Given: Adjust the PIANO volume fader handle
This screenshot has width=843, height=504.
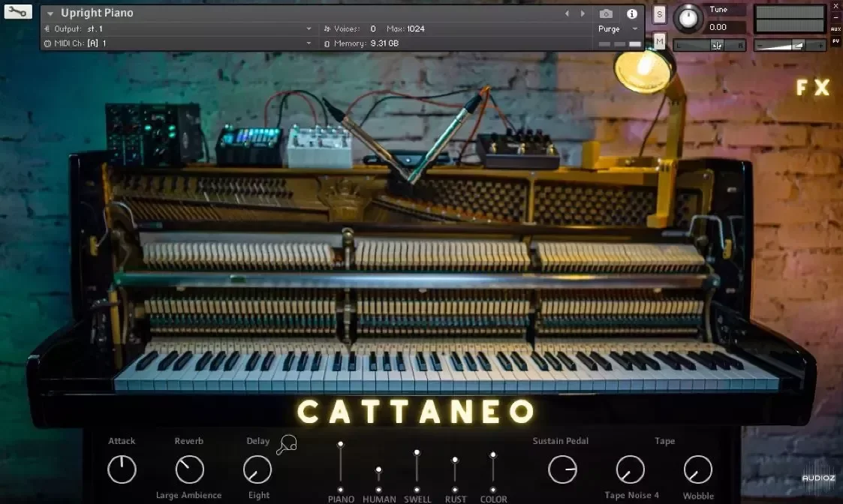Looking at the screenshot, I should [x=340, y=444].
